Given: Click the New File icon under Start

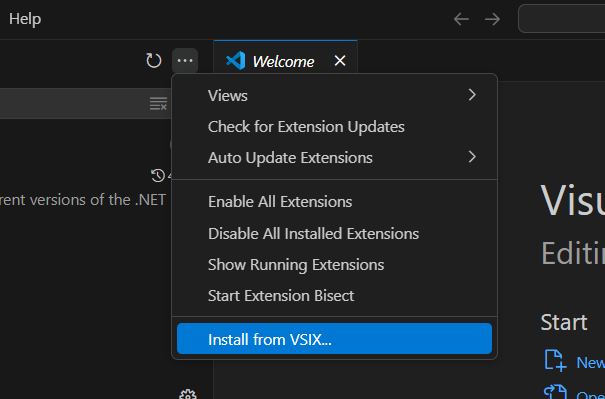Looking at the screenshot, I should (x=555, y=360).
